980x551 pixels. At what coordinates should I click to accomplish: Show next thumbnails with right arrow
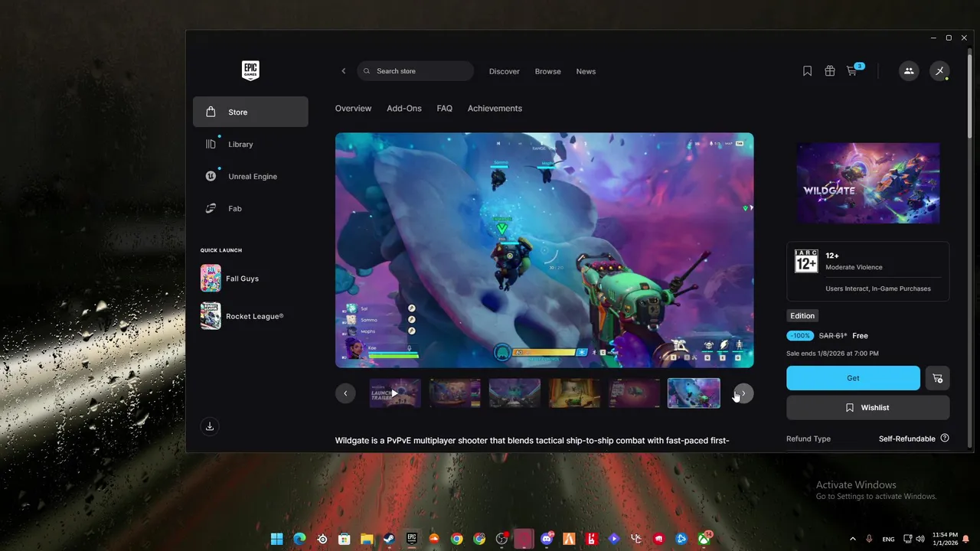(743, 393)
